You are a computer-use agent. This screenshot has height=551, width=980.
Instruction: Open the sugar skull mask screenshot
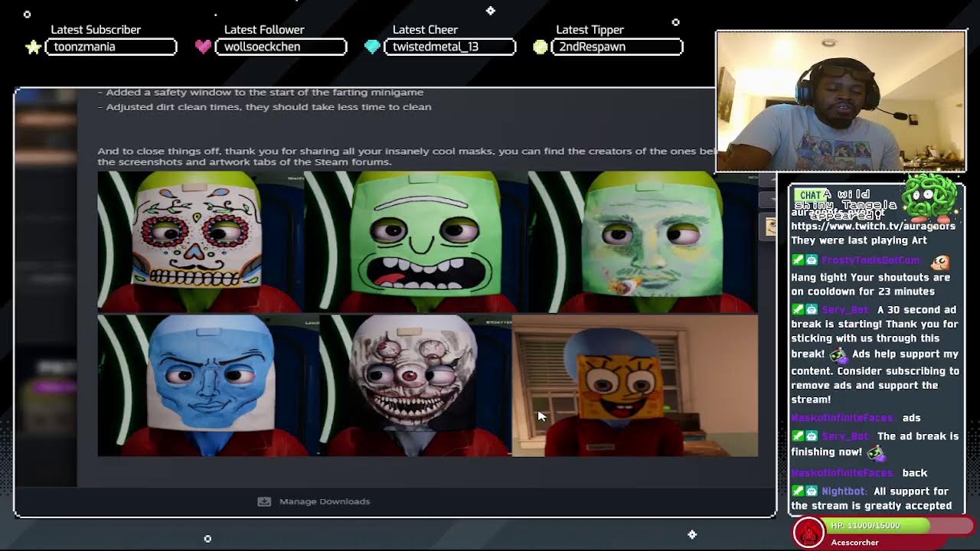(x=201, y=242)
